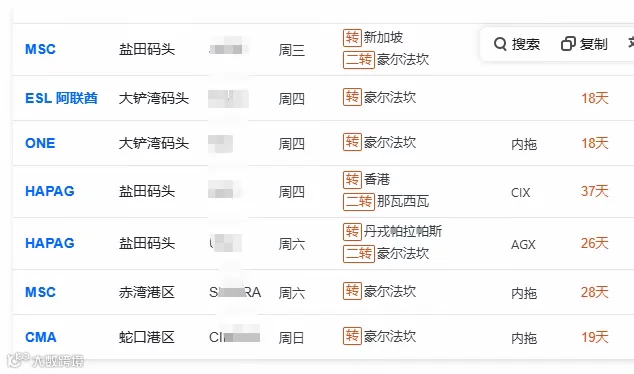Click the 二转 badge beside 那瓦西瓦
634x374 pixels.
click(359, 201)
